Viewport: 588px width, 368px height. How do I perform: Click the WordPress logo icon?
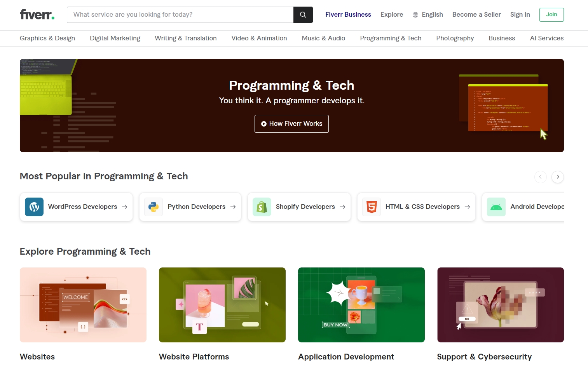pos(34,207)
